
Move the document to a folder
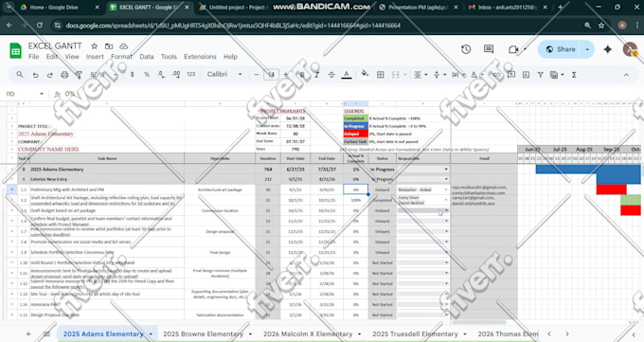109,46
